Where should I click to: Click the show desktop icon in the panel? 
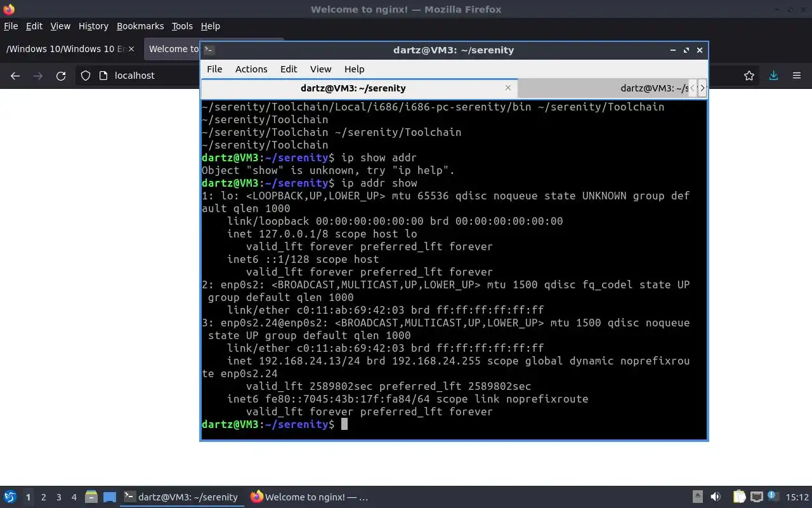tap(110, 497)
